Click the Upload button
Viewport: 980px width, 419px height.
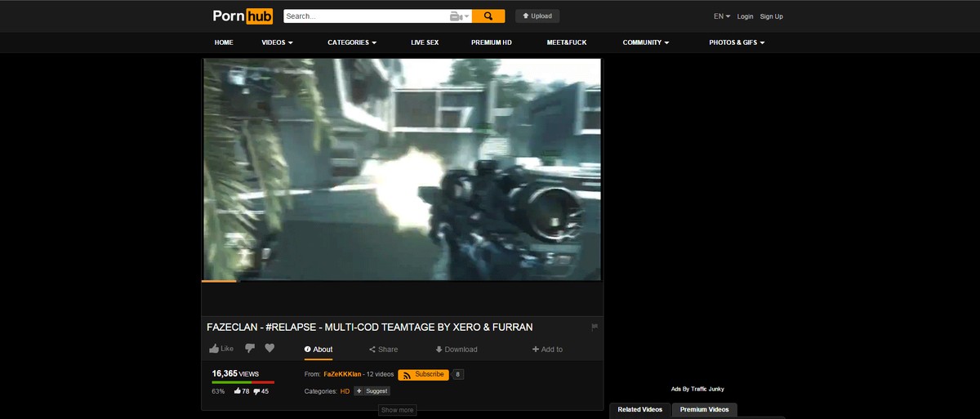(x=537, y=16)
